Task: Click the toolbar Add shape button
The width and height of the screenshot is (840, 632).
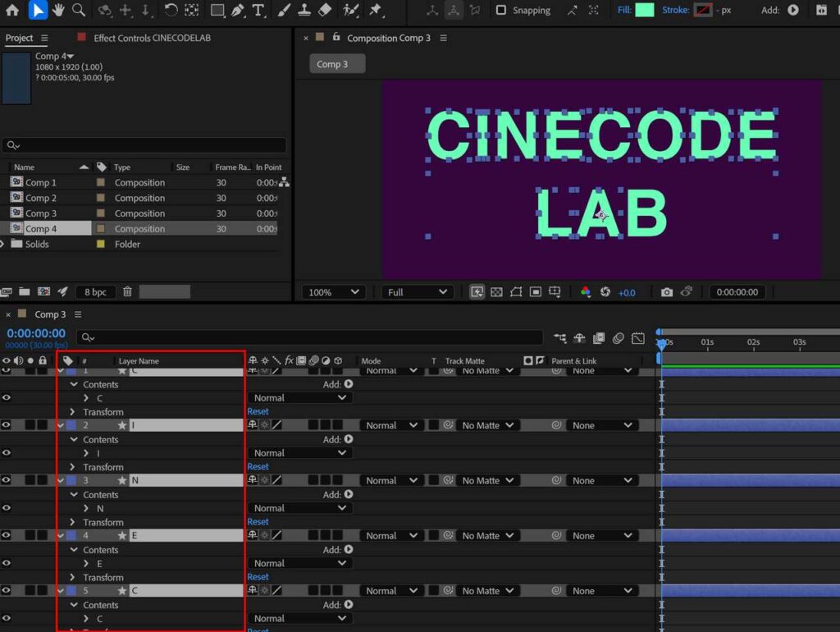Action: (793, 10)
